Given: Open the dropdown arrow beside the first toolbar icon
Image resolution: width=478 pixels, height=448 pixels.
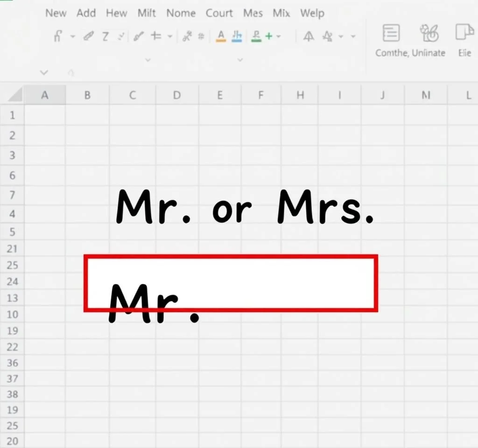Looking at the screenshot, I should tap(72, 36).
